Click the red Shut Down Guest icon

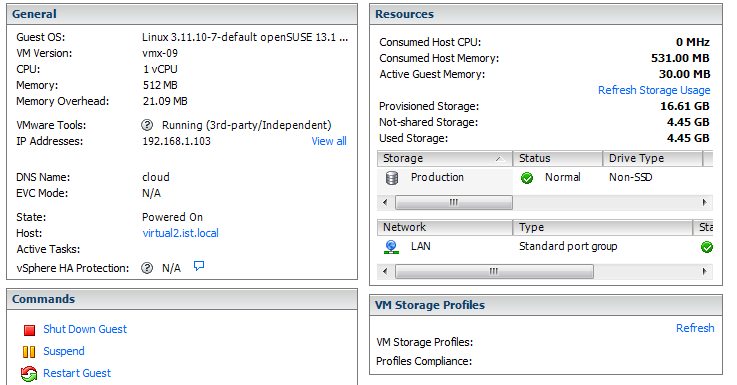click(x=29, y=330)
